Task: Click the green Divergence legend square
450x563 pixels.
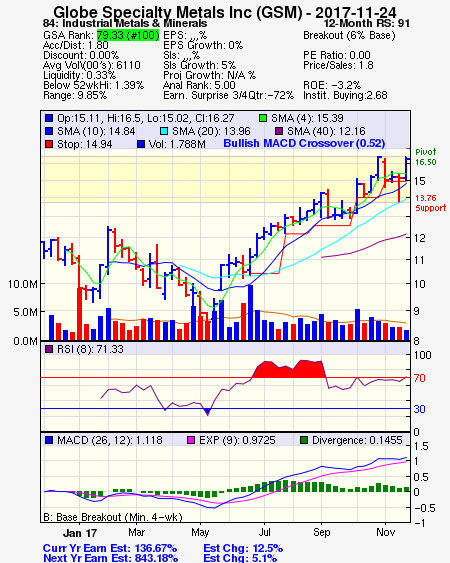Action: pyautogui.click(x=304, y=440)
